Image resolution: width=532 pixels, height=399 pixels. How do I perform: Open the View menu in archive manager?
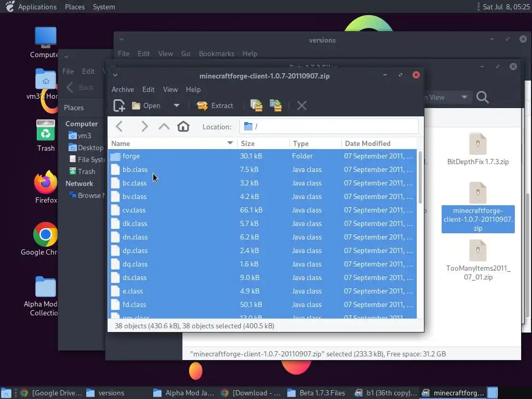tap(170, 89)
